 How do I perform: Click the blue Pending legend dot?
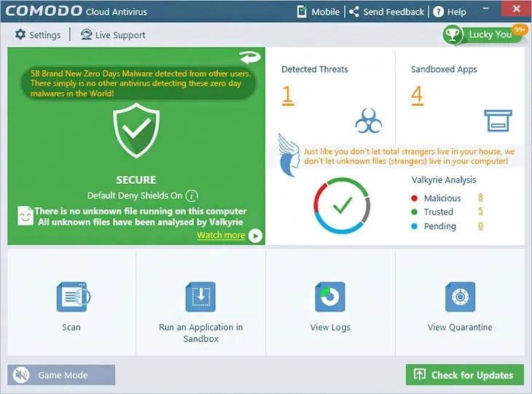414,226
